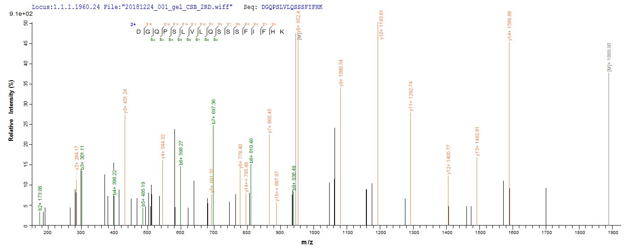Viewport: 644px width, 252px height.
Task: Select the b6+ 598.27 peak label
Action: click(x=181, y=153)
